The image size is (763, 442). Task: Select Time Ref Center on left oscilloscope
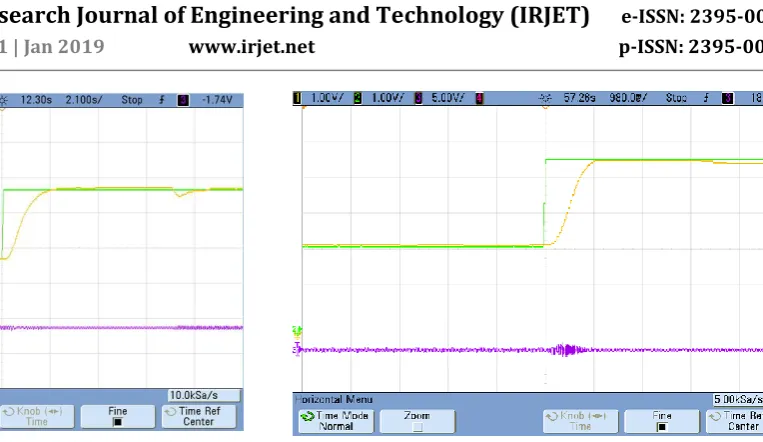pos(199,417)
